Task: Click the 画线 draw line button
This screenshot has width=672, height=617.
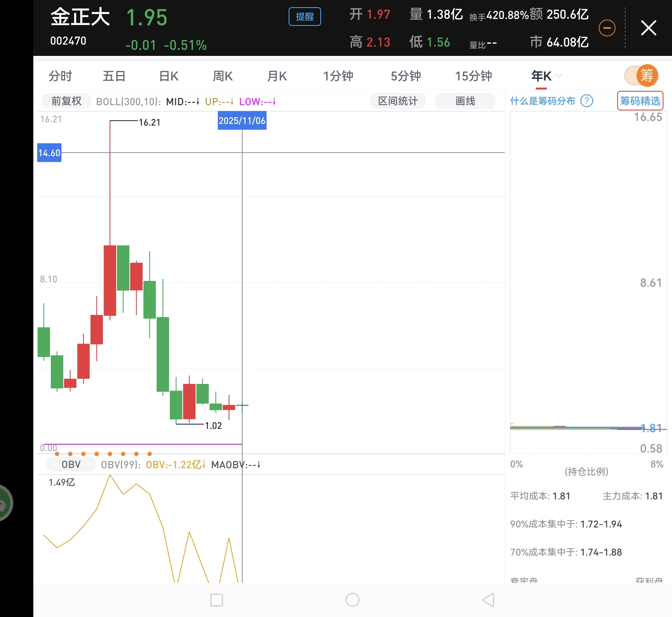Action: pos(465,101)
